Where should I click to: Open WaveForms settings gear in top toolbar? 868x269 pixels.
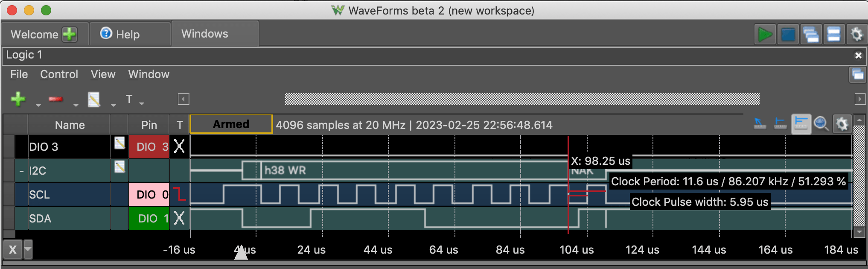[x=856, y=35]
